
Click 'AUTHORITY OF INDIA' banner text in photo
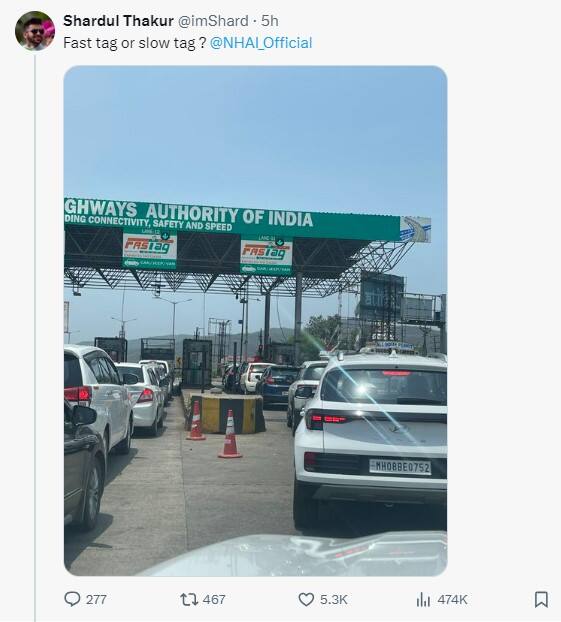[x=229, y=214]
